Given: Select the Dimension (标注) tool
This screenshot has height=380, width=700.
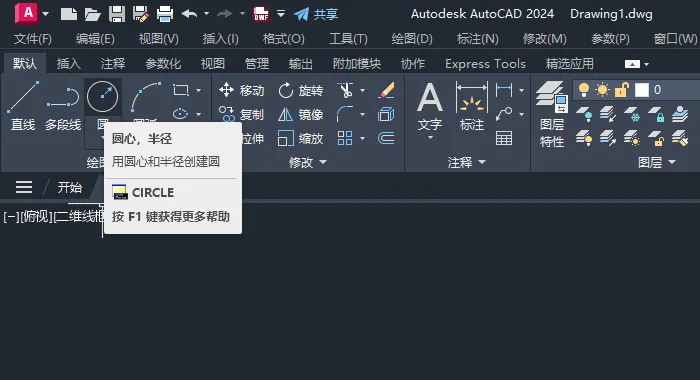Looking at the screenshot, I should pyautogui.click(x=472, y=106).
